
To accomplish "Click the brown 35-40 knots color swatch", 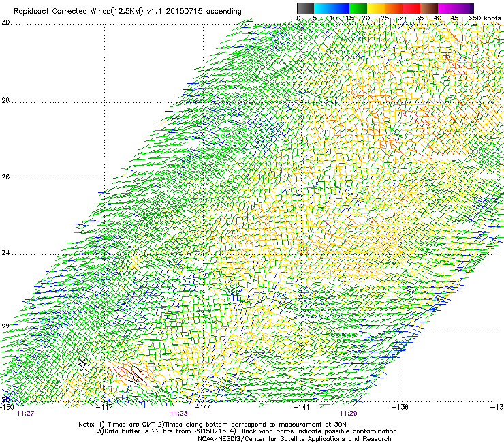I will (x=429, y=8).
